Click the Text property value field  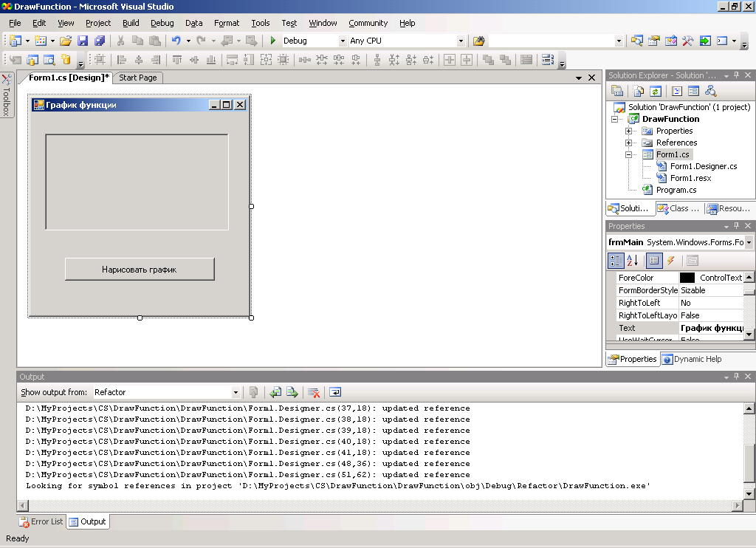click(x=712, y=328)
